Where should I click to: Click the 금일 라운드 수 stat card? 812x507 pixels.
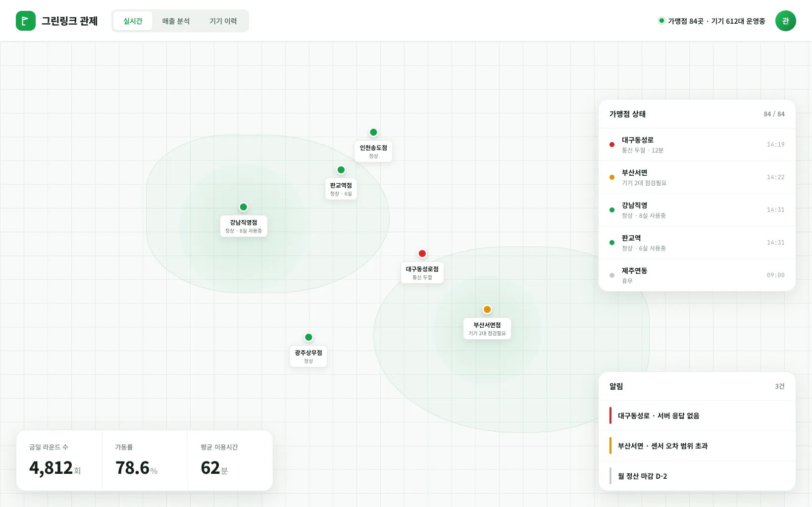tap(59, 460)
